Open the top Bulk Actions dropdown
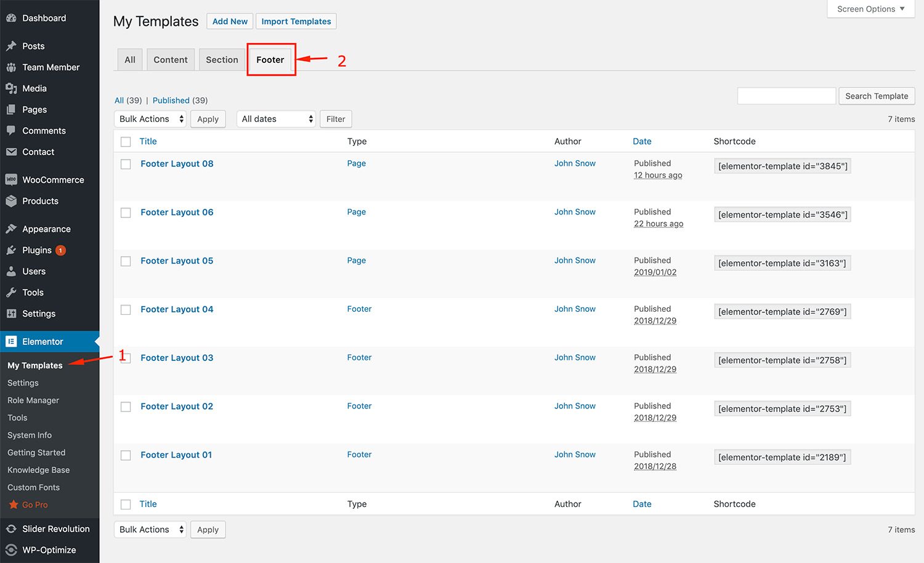This screenshot has height=563, width=924. (150, 119)
